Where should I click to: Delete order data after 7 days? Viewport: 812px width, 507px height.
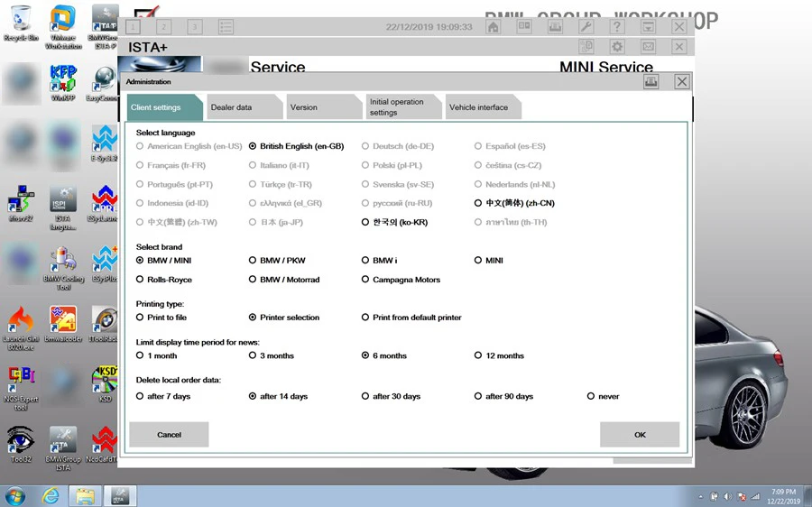point(163,396)
